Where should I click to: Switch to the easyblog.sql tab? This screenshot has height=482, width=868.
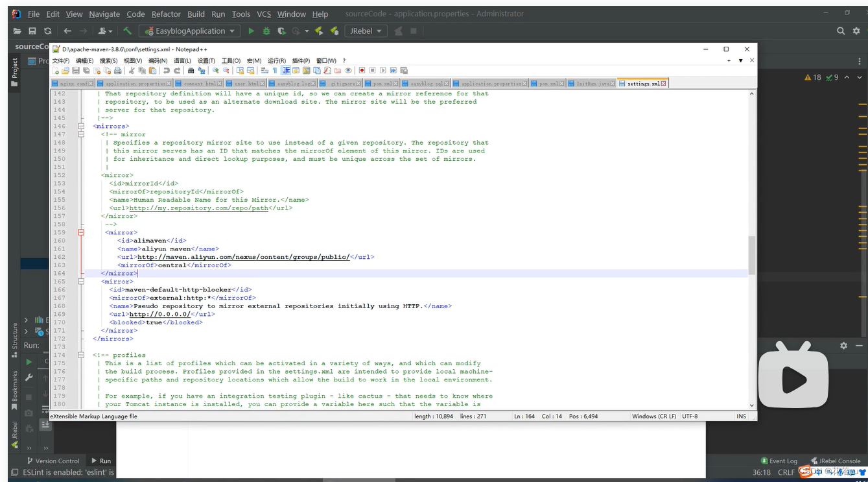(426, 84)
